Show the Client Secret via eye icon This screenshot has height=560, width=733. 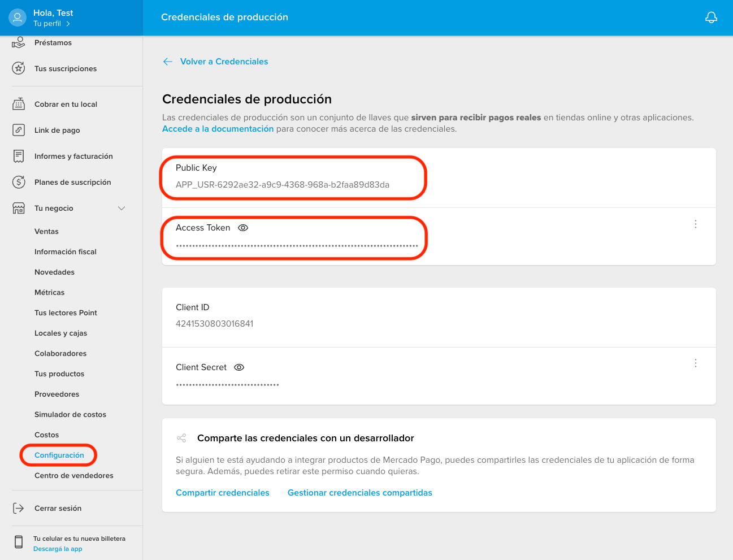click(239, 367)
